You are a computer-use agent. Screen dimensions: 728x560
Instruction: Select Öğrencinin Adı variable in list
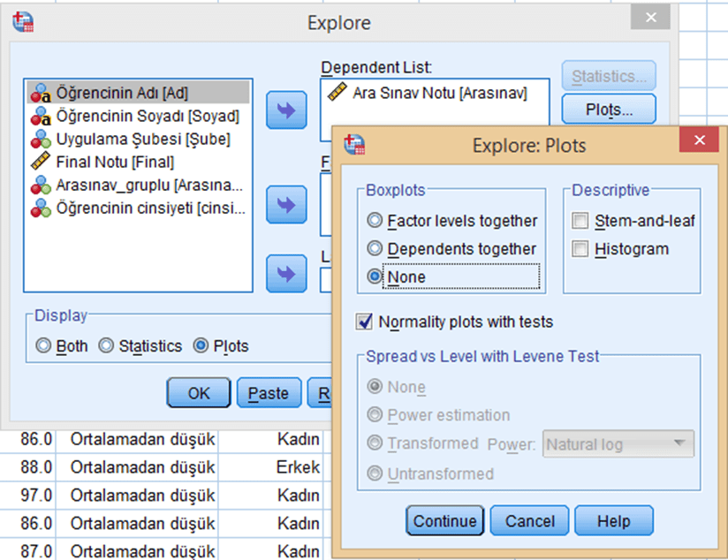coord(121,92)
